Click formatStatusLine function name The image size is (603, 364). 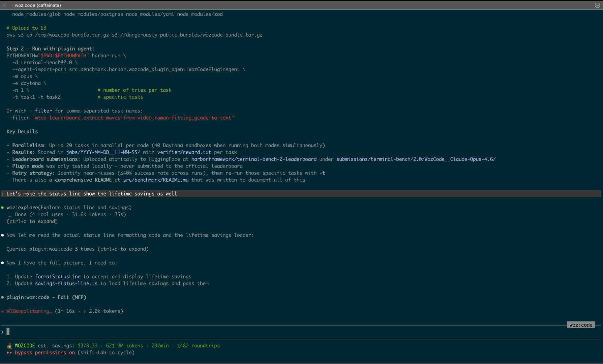(x=58, y=277)
